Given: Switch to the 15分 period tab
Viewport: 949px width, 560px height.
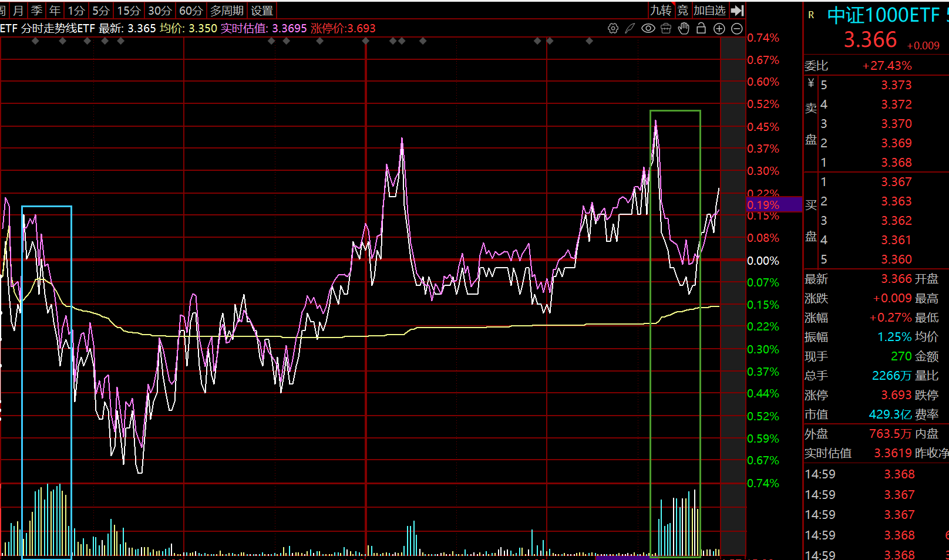Looking at the screenshot, I should [129, 11].
